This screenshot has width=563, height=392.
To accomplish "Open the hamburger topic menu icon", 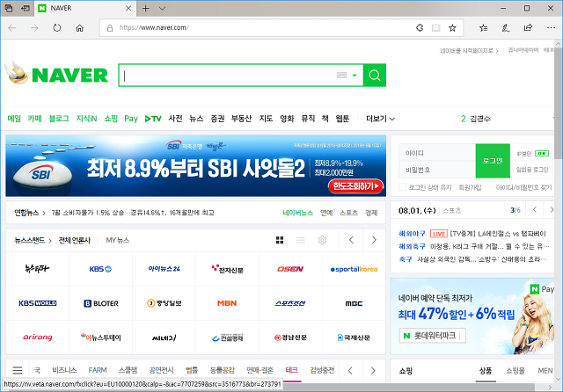I will click(x=18, y=370).
